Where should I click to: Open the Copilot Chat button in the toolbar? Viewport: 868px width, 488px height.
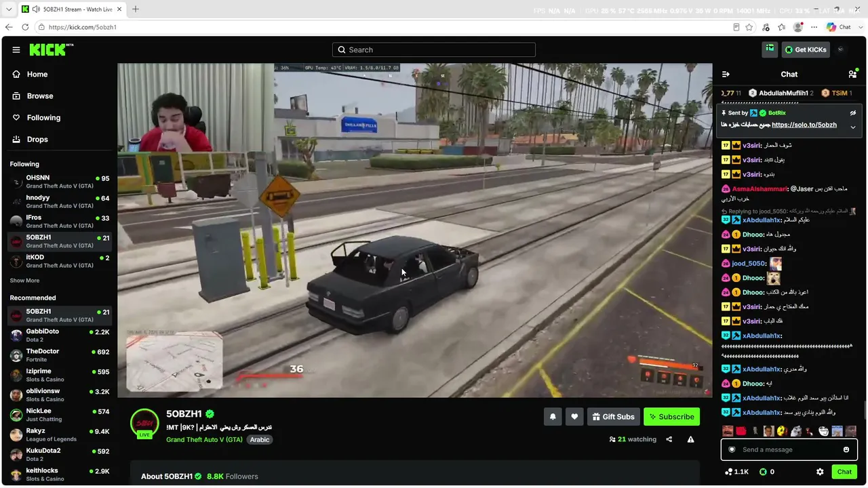839,27
